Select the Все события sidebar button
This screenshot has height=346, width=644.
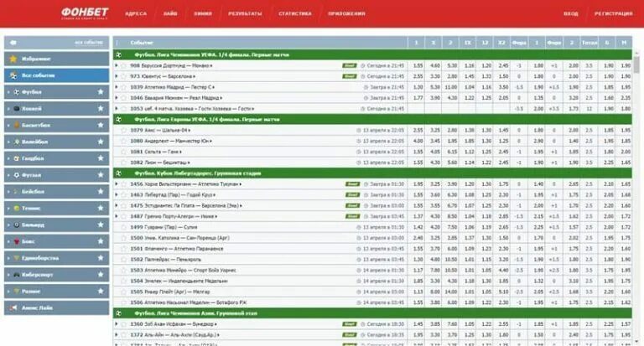tap(57, 75)
